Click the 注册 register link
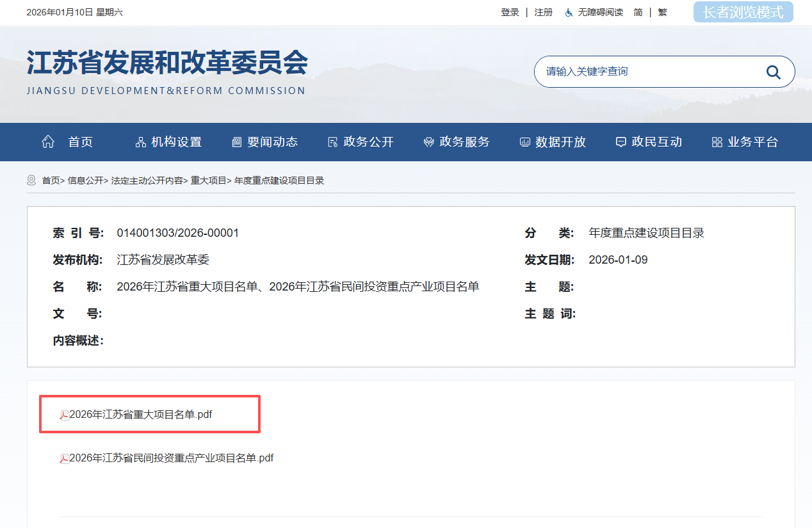The image size is (812, 528). (543, 12)
